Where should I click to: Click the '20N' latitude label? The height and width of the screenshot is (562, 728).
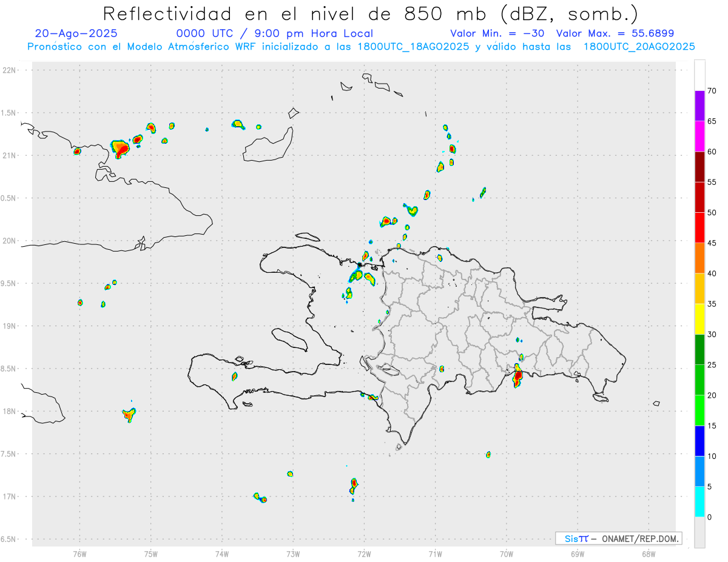pos(10,241)
